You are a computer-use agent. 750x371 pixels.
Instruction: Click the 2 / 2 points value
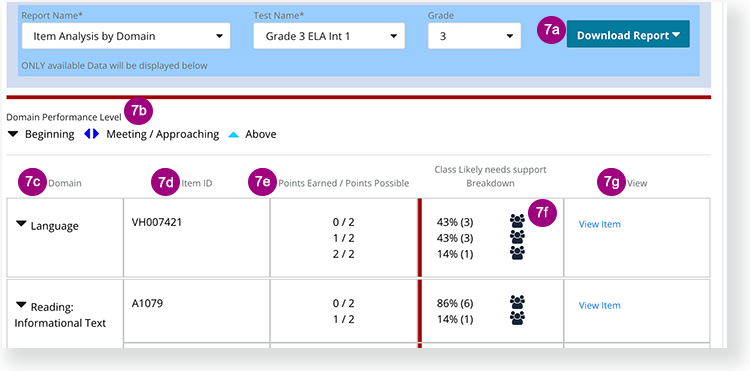coord(344,254)
